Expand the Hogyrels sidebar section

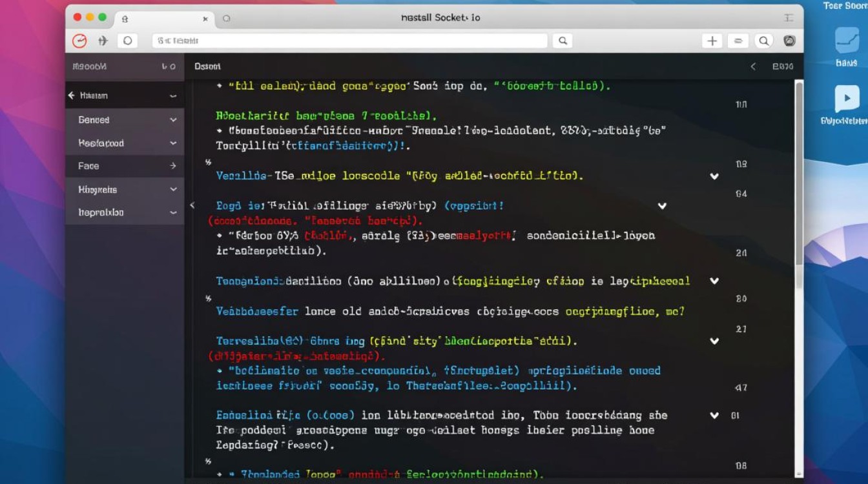click(173, 190)
